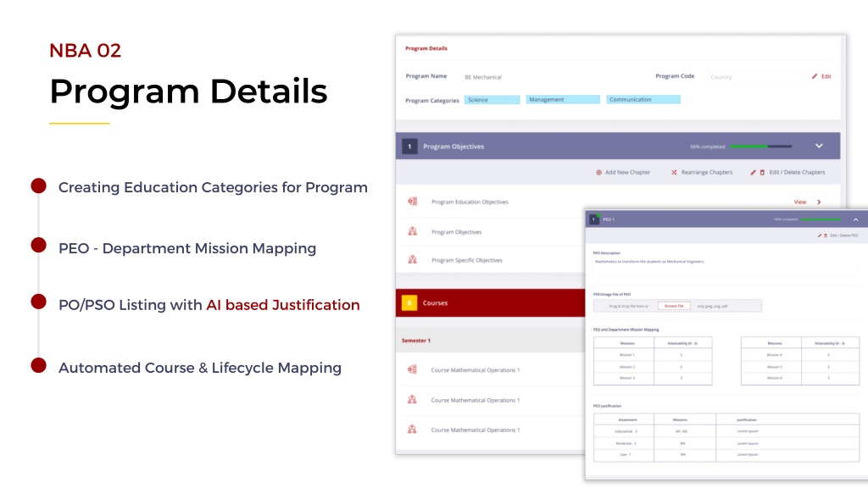Click the M1, M2 missions cell
This screenshot has height=488, width=868.
[x=685, y=431]
